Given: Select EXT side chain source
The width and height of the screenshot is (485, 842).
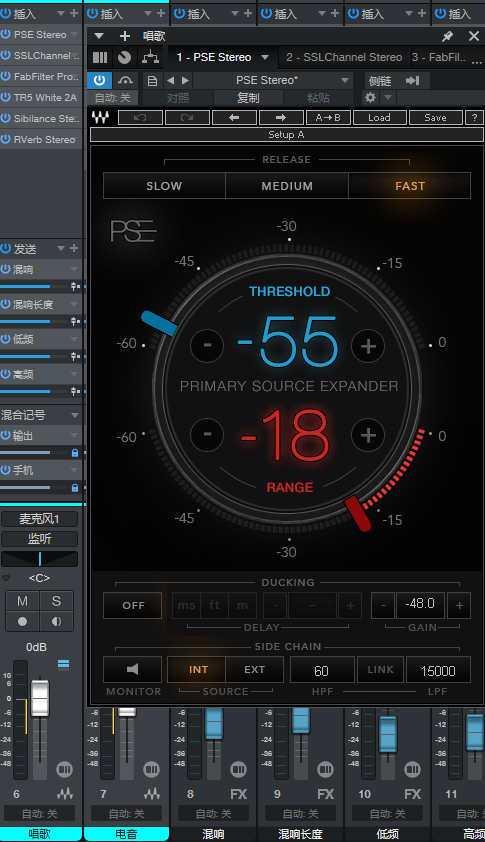Looking at the screenshot, I should click(x=255, y=670).
